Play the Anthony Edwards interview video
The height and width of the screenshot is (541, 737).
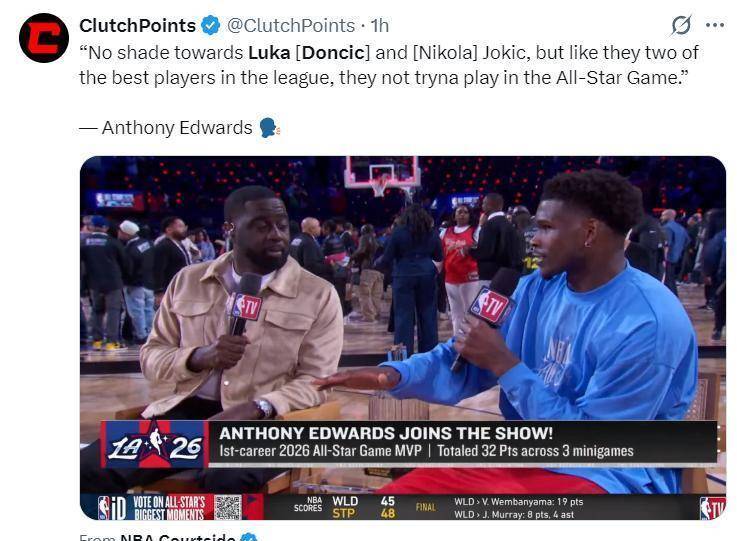tap(403, 337)
